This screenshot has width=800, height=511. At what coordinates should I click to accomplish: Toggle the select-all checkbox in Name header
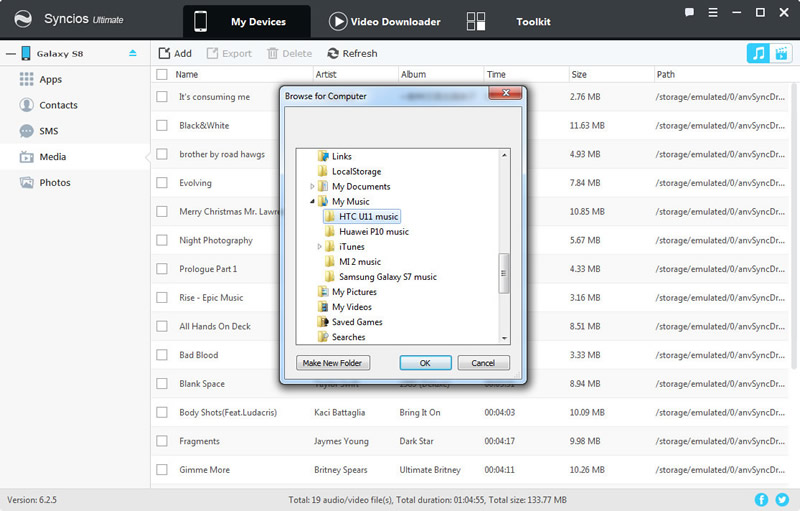[x=162, y=74]
